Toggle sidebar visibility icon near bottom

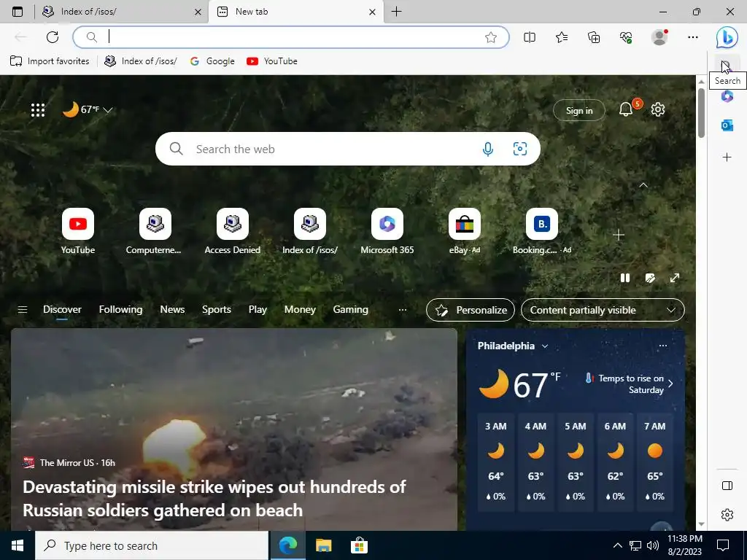coord(727,485)
